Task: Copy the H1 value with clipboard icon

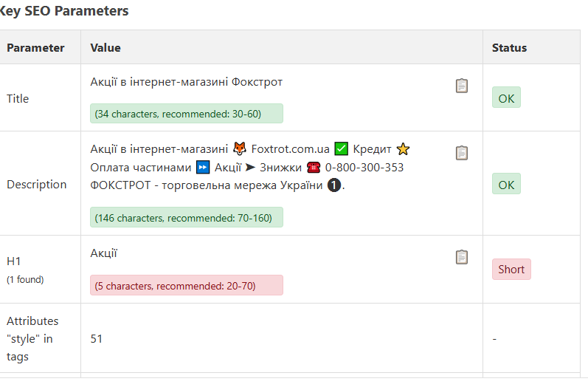Action: click(x=462, y=257)
